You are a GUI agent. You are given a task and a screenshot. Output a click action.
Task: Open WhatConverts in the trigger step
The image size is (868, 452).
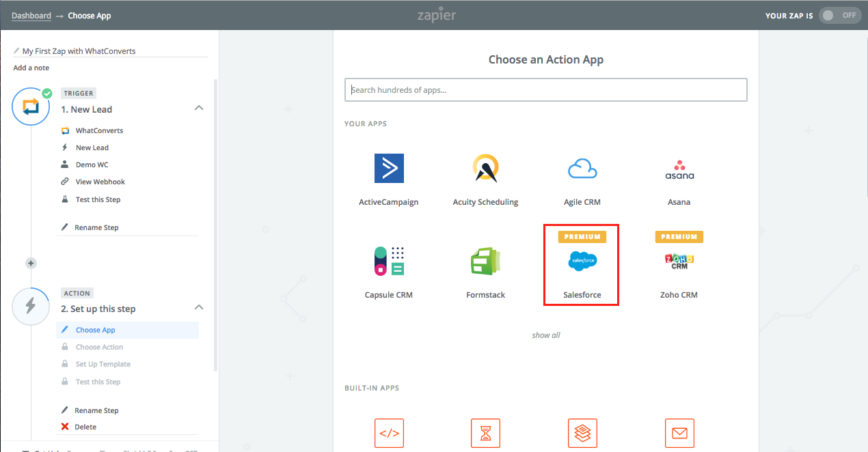(x=100, y=130)
